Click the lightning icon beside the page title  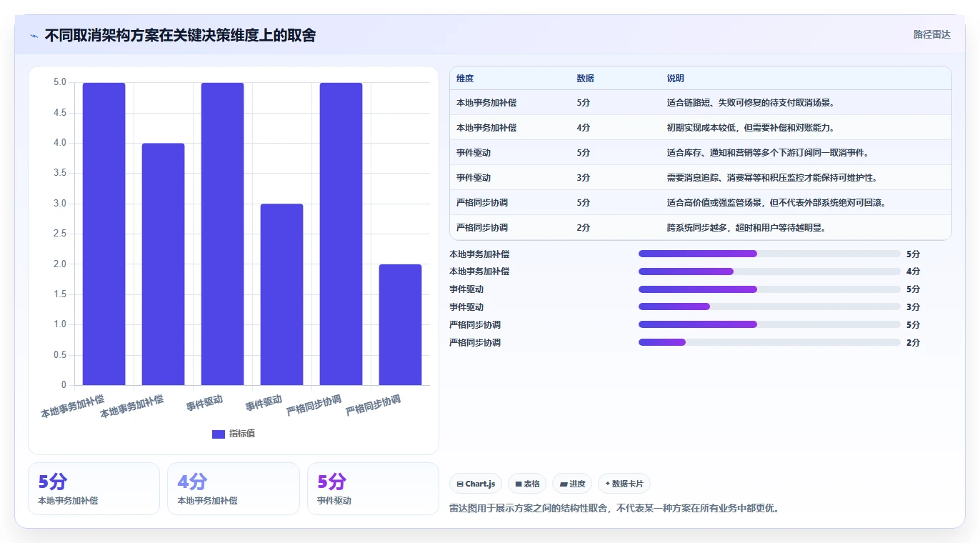[34, 36]
